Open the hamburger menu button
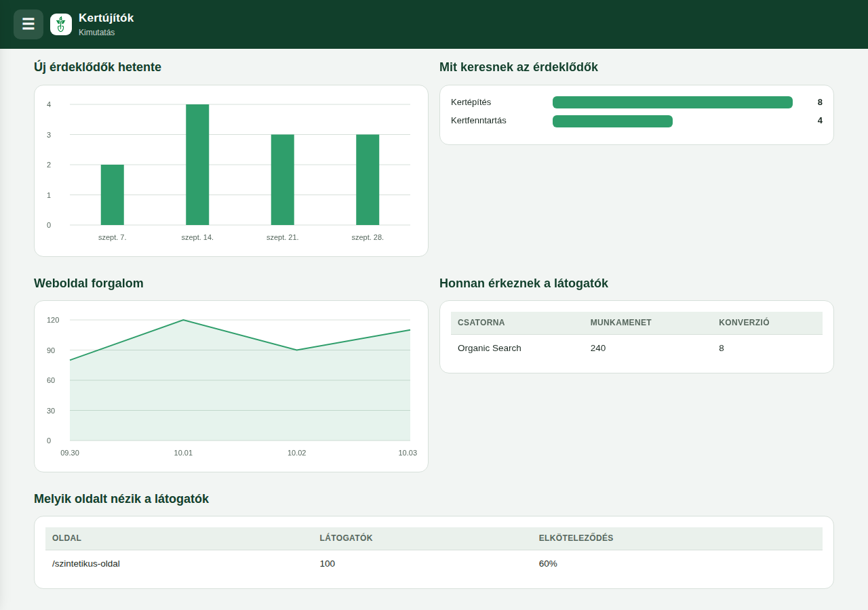Screen dimensions: 868x610 (28, 24)
